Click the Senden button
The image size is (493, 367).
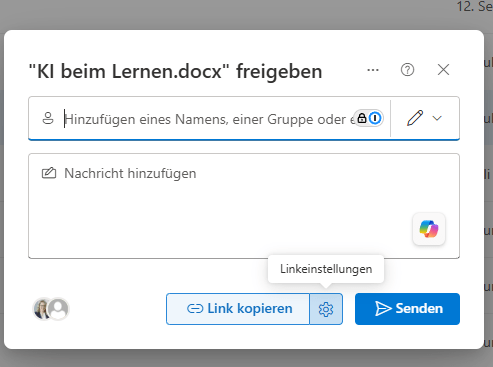click(x=407, y=309)
